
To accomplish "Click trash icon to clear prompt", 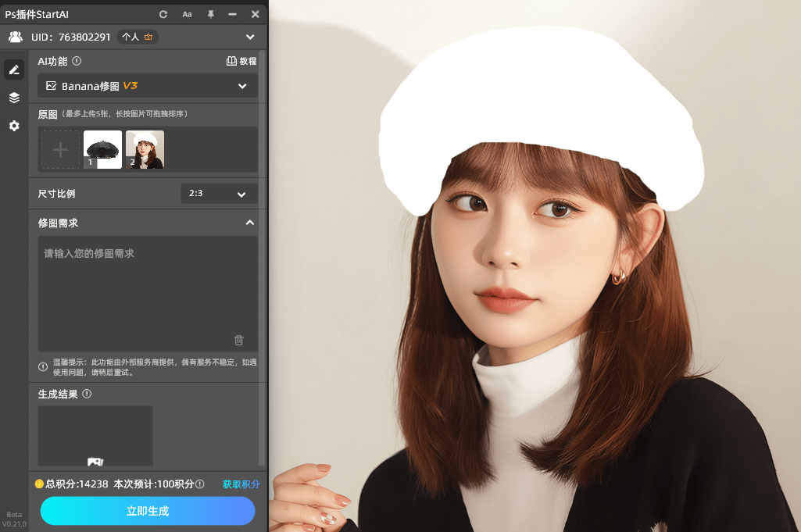I will [x=239, y=340].
